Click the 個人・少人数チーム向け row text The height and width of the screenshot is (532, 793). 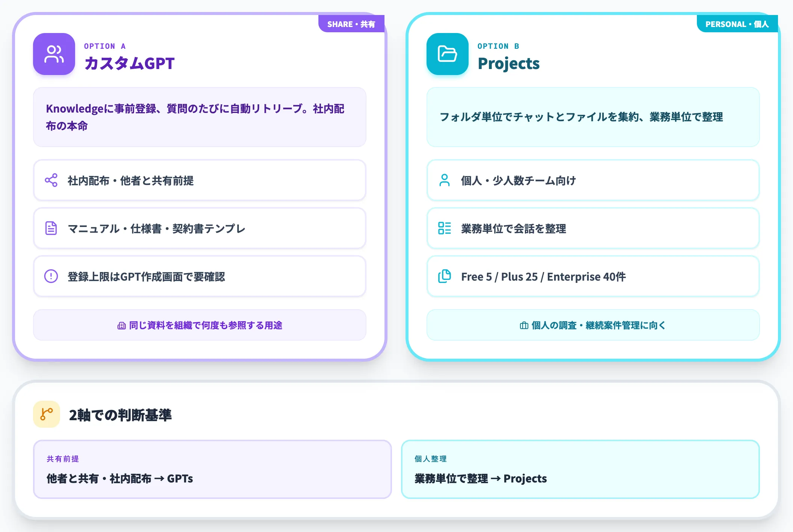click(519, 181)
